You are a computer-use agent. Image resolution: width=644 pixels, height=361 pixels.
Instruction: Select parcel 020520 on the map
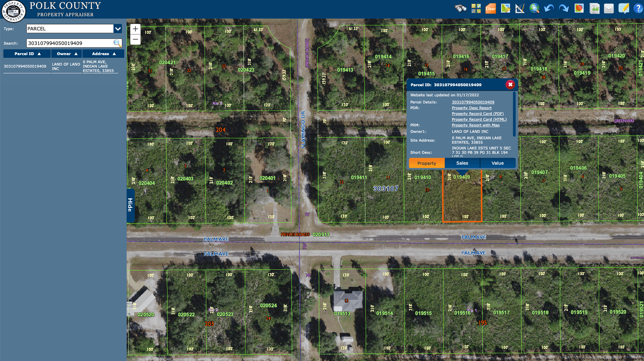[146, 315]
